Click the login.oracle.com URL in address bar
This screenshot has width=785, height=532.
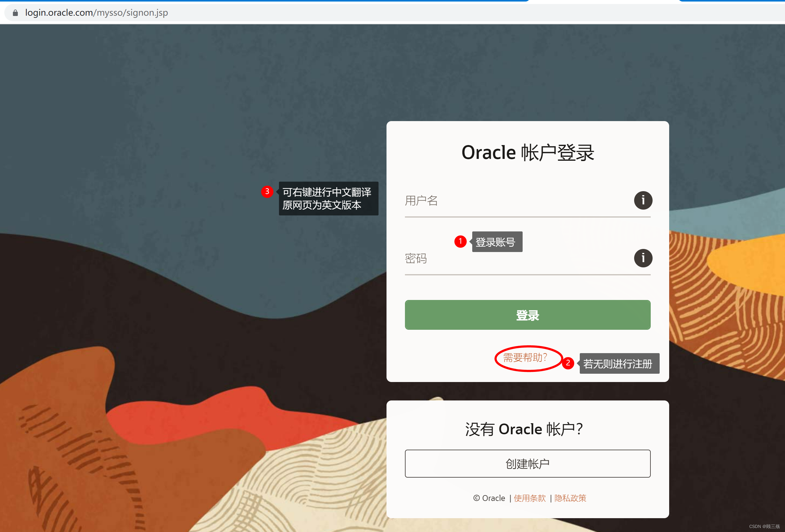(x=96, y=13)
